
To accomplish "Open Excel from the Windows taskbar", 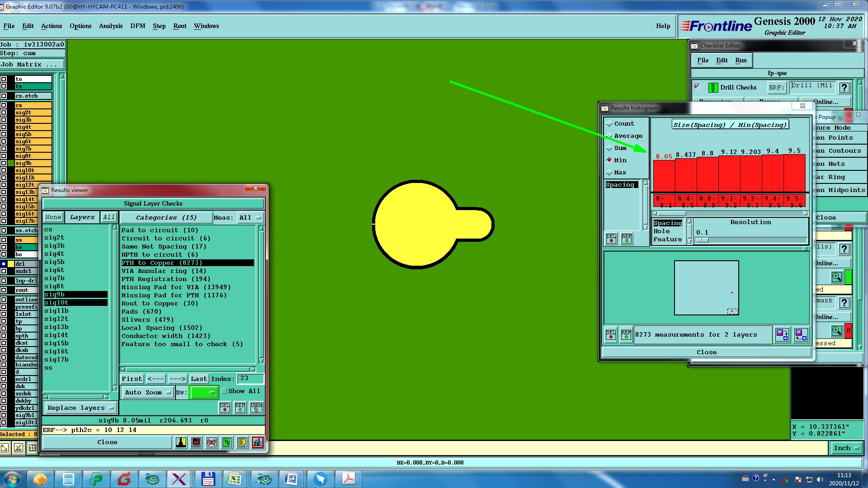I will [235, 479].
